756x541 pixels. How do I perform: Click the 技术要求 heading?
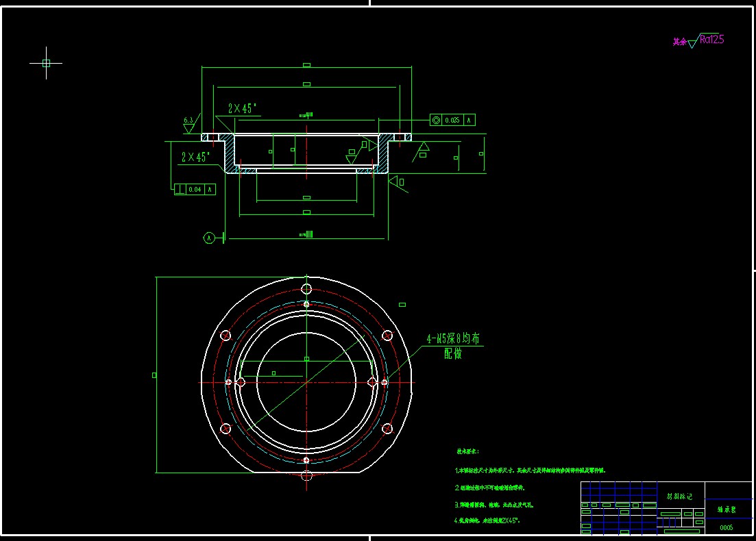click(x=467, y=452)
